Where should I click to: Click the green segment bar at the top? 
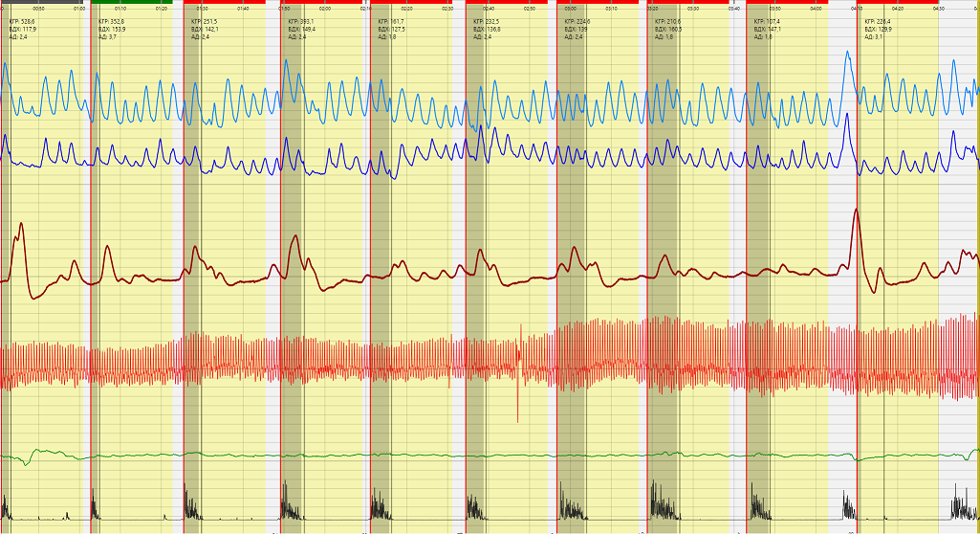click(131, 2)
